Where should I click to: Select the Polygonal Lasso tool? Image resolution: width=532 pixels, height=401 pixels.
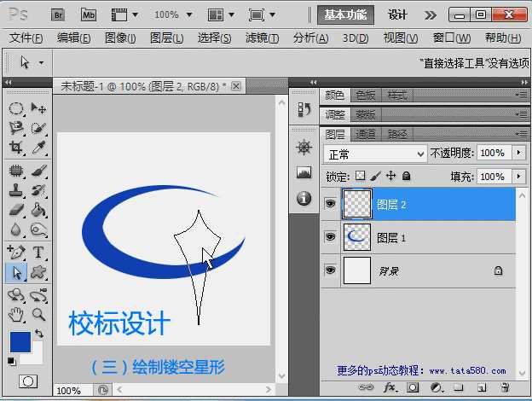pyautogui.click(x=16, y=128)
